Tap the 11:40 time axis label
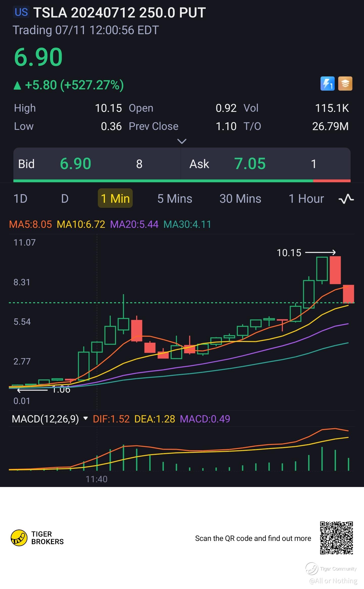Image resolution: width=364 pixels, height=589 pixels. coord(97,479)
